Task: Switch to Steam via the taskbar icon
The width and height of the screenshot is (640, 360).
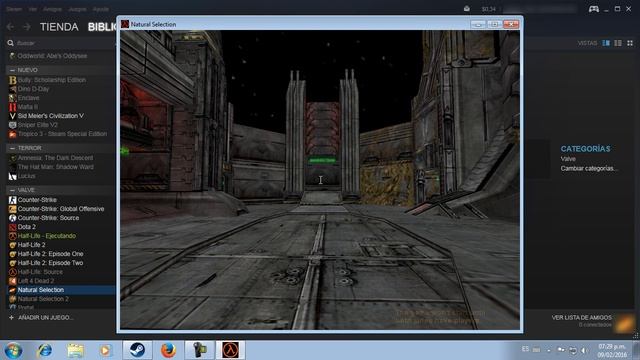Action: tap(137, 350)
